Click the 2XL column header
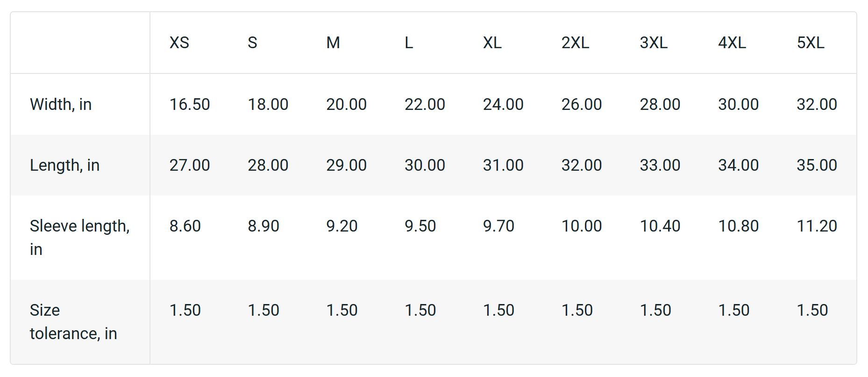 tap(575, 43)
